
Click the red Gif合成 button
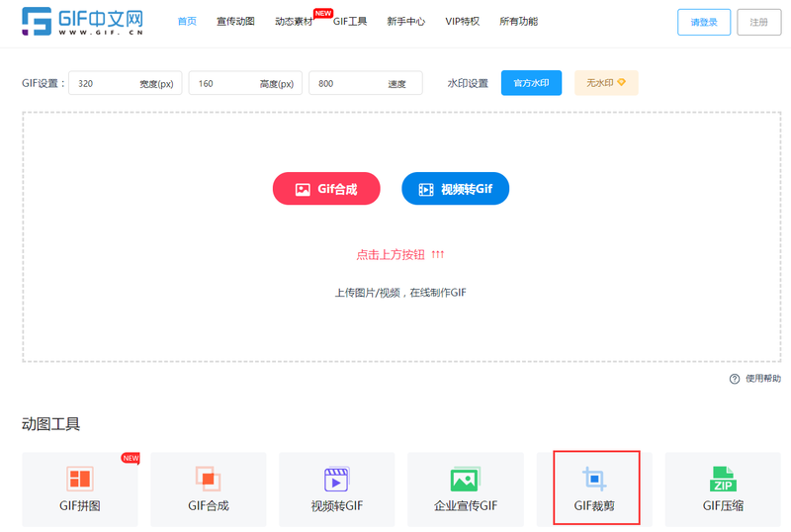(326, 189)
